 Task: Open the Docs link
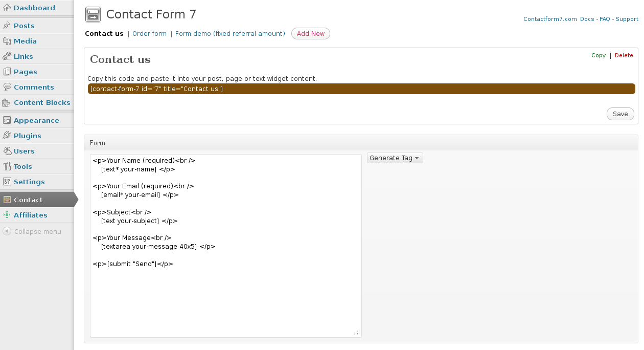(587, 19)
